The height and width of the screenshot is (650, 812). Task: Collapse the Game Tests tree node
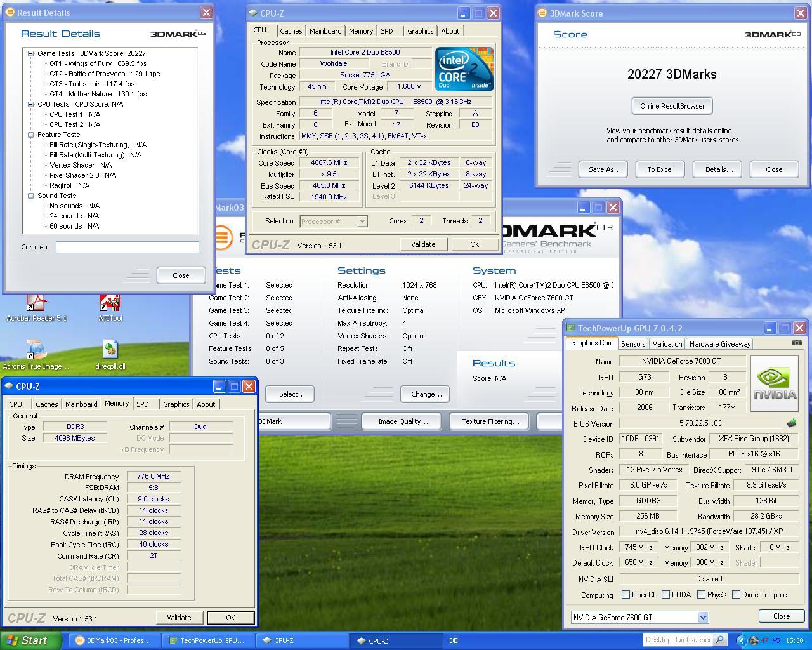pos(30,53)
